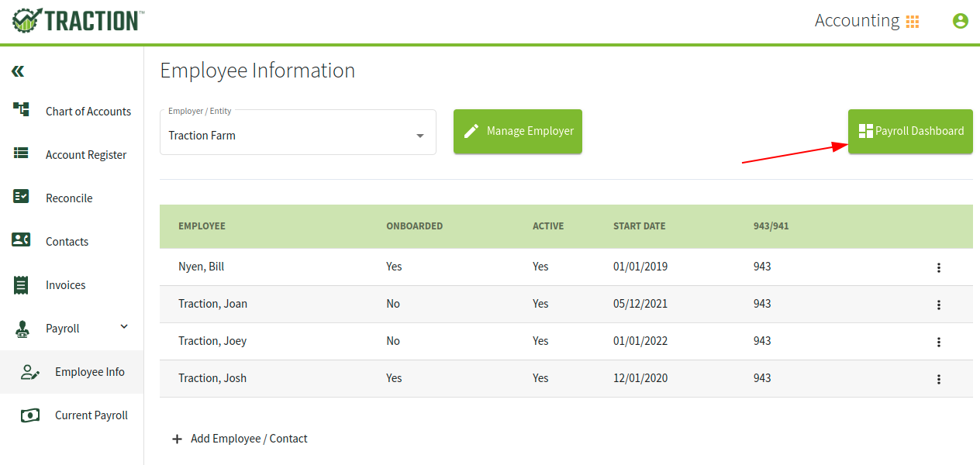Go to Chart of Accounts

click(88, 112)
